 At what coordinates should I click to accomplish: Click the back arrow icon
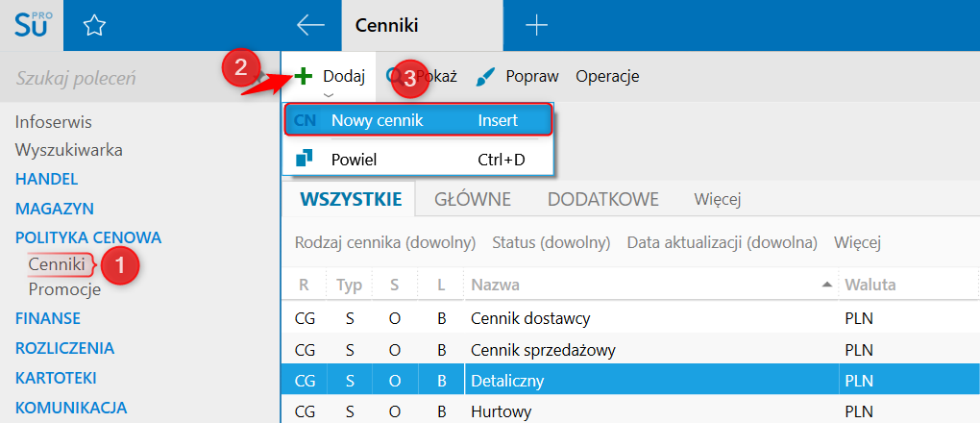click(x=310, y=26)
